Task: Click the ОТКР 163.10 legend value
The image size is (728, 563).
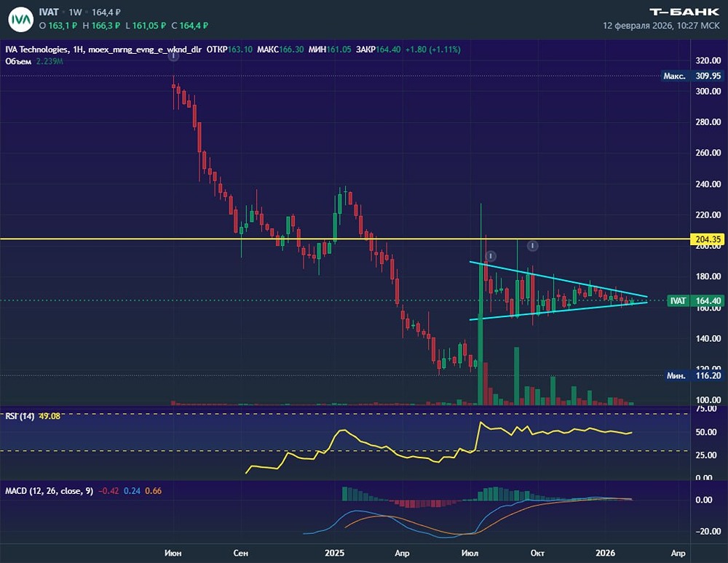Action: tap(229, 49)
